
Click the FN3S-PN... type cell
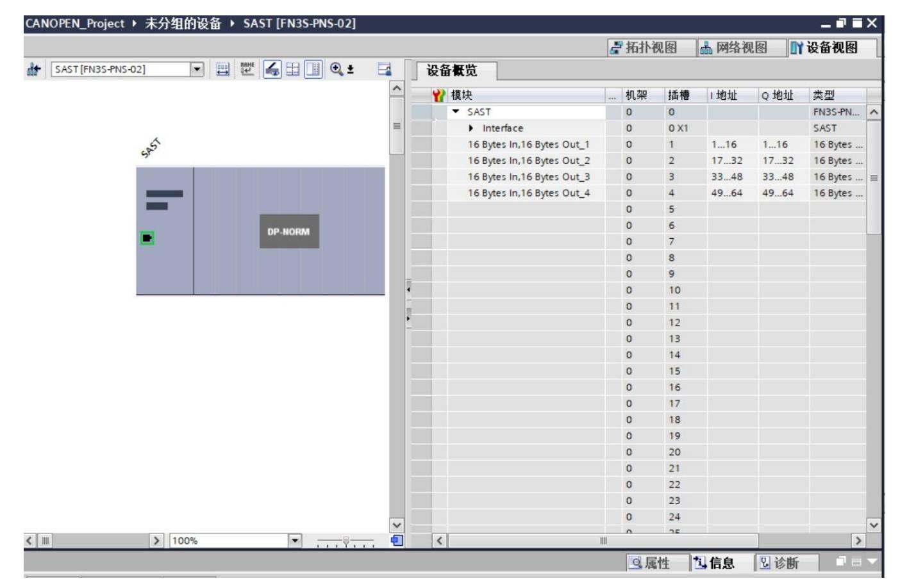[x=837, y=111]
